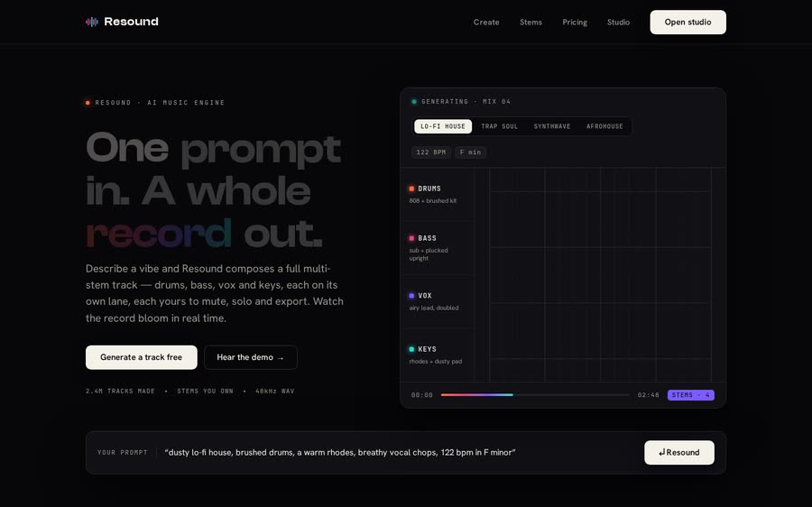Click the 00:00 elapsed time readout
812x507 pixels.
(422, 395)
